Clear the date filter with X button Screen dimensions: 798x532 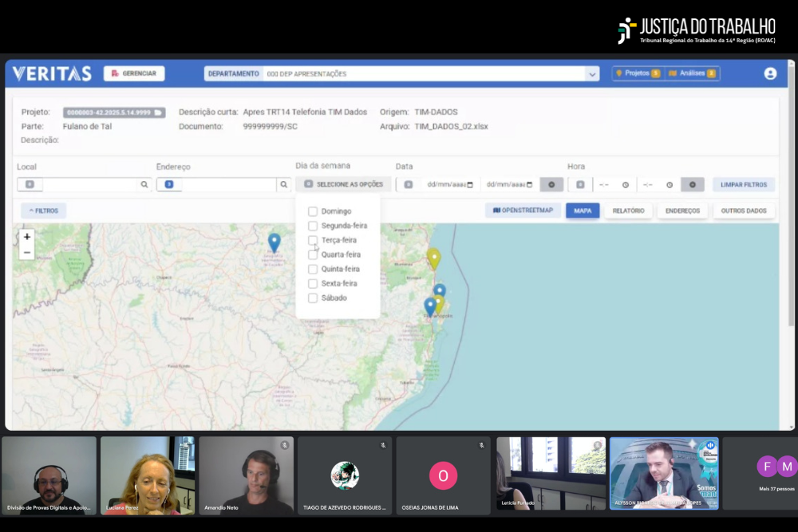tap(551, 184)
